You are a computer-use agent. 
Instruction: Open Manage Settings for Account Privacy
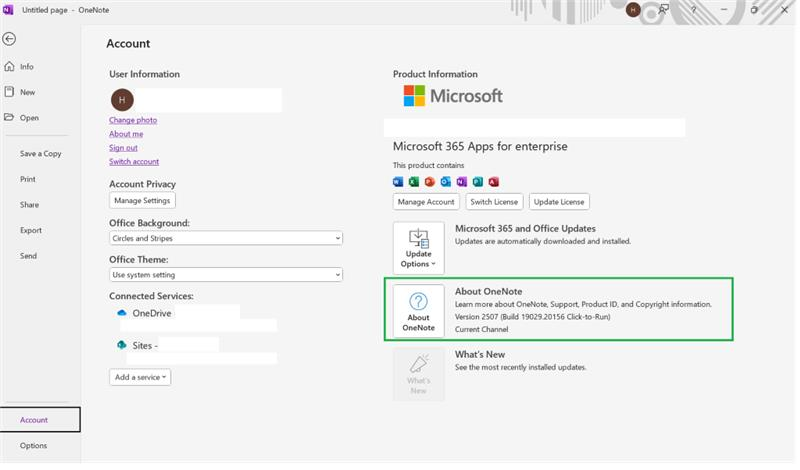pyautogui.click(x=142, y=201)
